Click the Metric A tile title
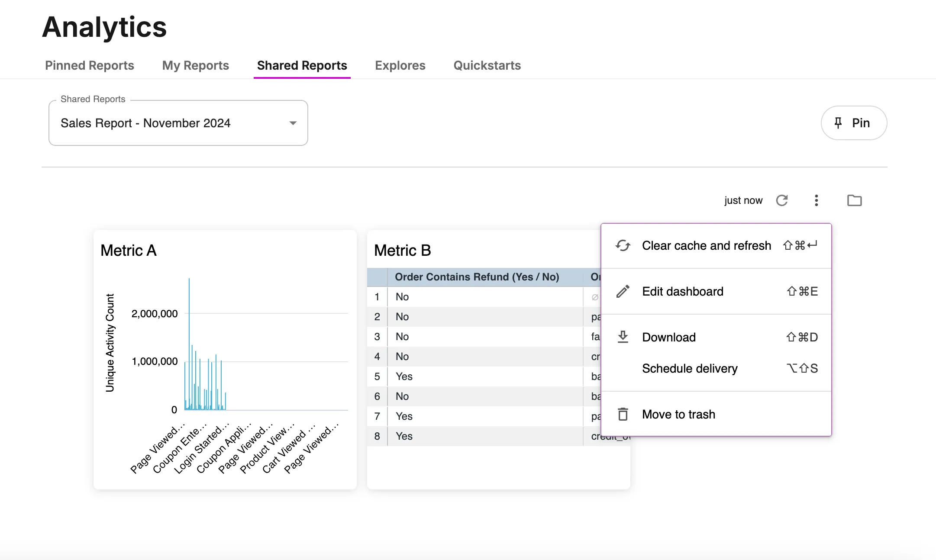Viewport: 936px width, 560px height. pos(129,251)
